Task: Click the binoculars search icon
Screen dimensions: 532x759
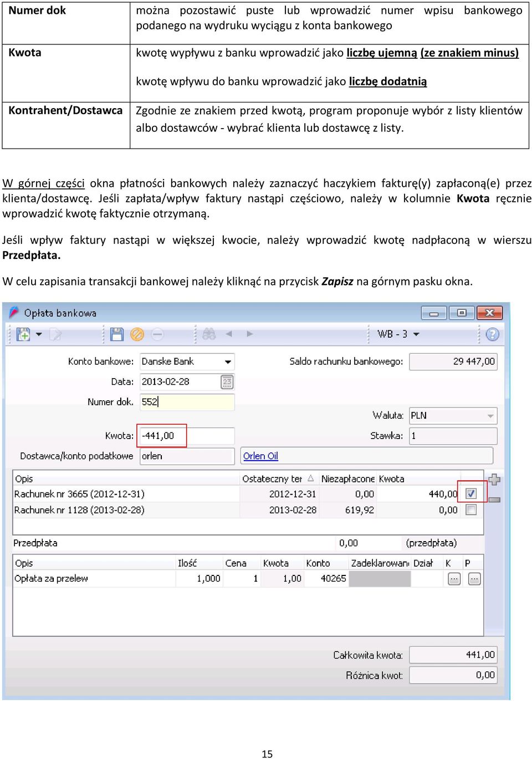Action: point(209,334)
